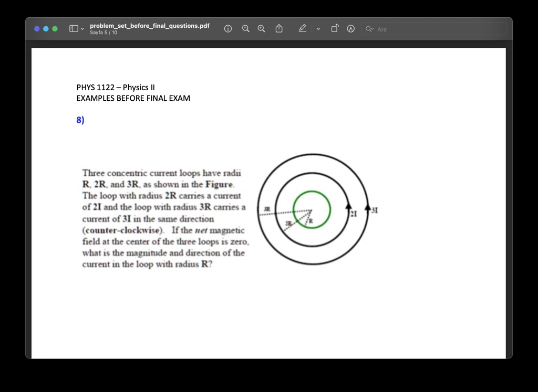Screen dimensions: 538x392
Task: Zoom in on the PDF page
Action: (261, 28)
